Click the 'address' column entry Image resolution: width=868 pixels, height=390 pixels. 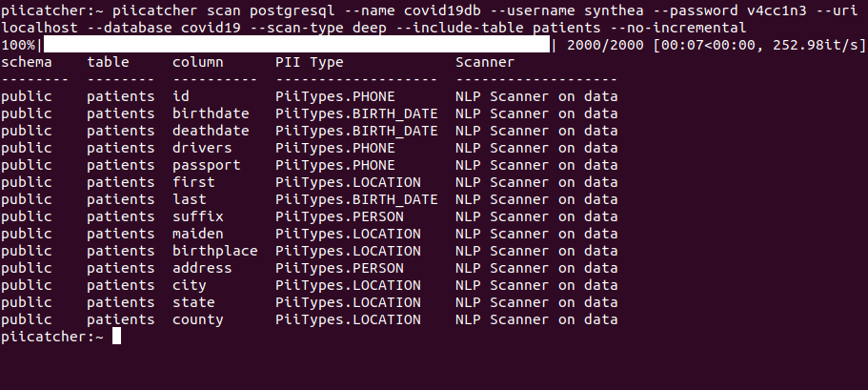pos(202,268)
